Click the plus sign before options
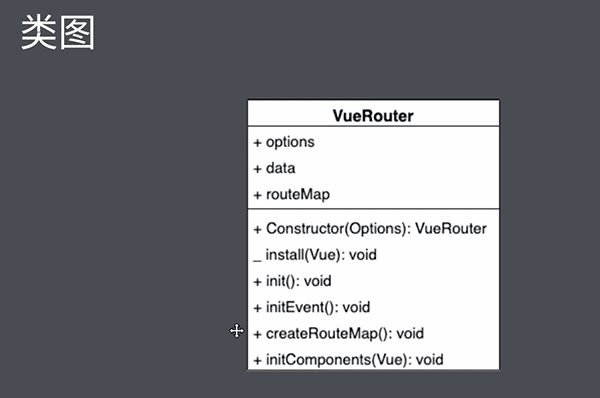 pos(258,143)
